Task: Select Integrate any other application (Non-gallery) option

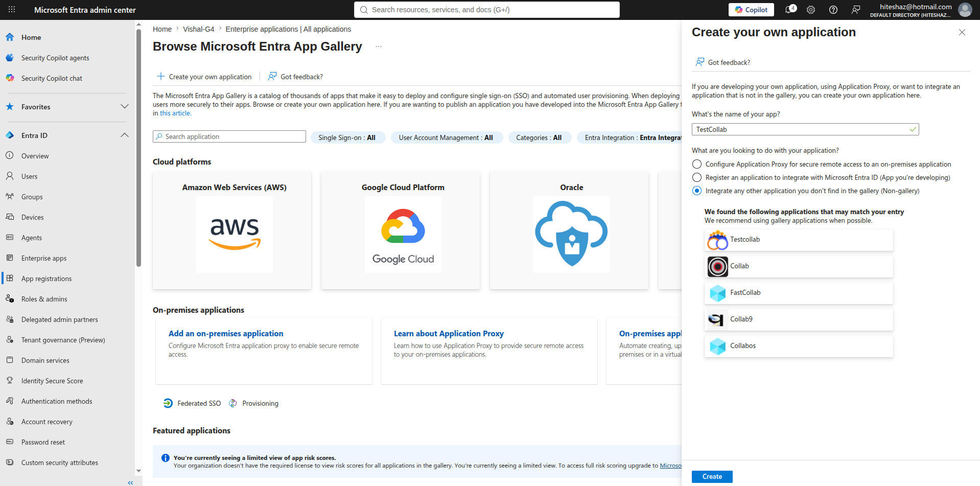Action: pyautogui.click(x=697, y=191)
